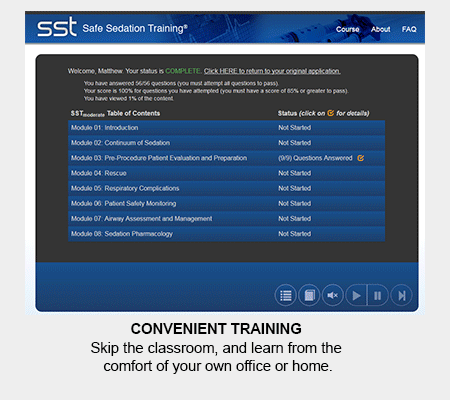The width and height of the screenshot is (450, 400).
Task: Open the About menu item
Action: [380, 29]
